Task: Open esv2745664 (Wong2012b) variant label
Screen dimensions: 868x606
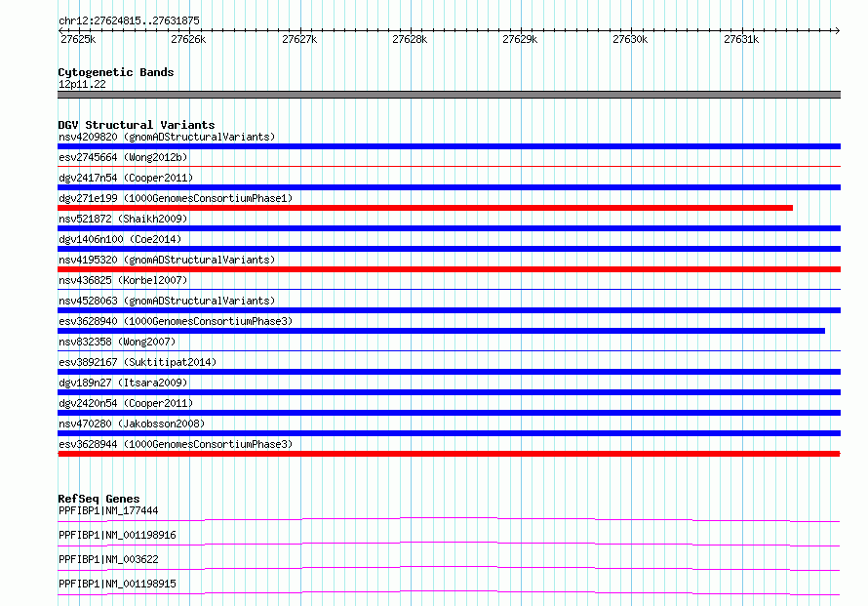Action: click(123, 157)
